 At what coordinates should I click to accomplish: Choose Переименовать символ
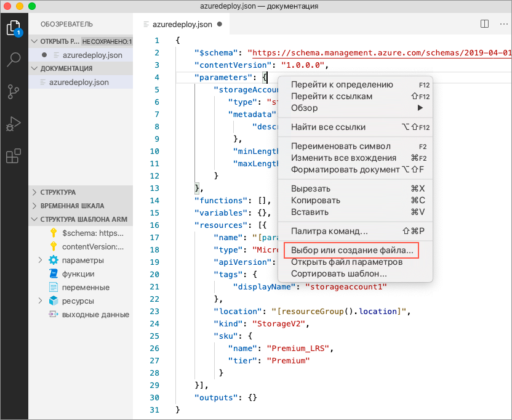[x=355, y=147]
